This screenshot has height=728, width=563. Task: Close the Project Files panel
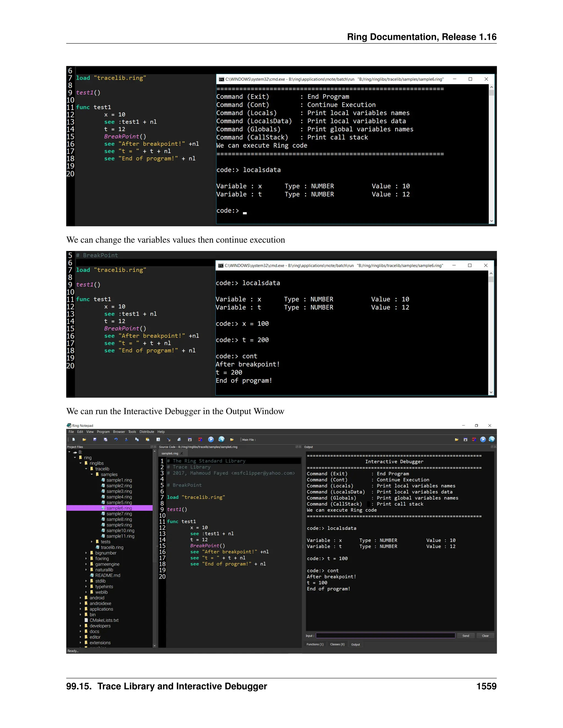pos(155,447)
